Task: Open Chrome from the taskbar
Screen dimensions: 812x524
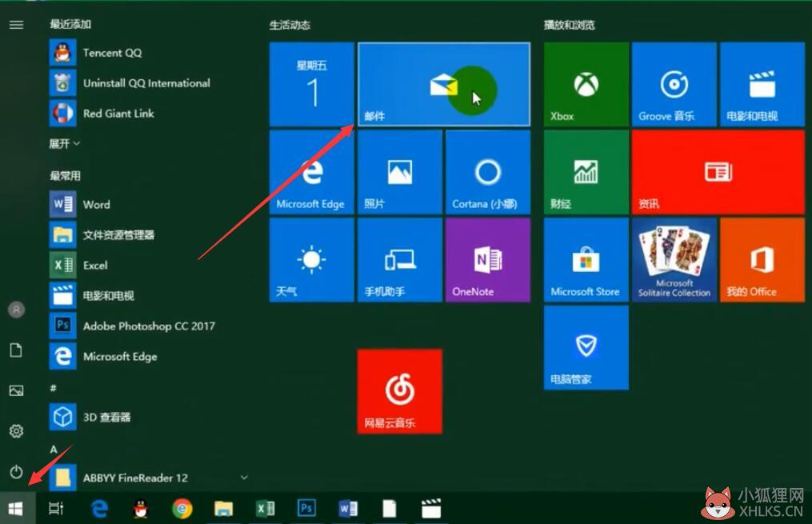Action: [182, 509]
